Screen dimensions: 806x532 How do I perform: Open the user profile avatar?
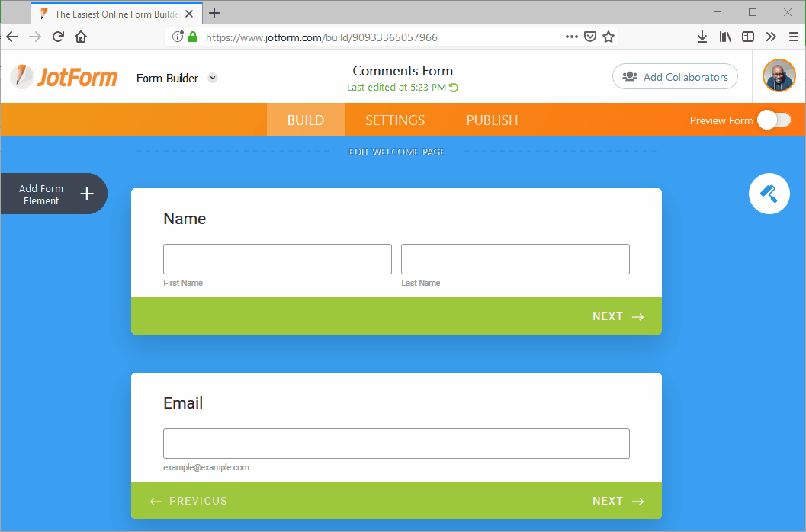pyautogui.click(x=779, y=76)
